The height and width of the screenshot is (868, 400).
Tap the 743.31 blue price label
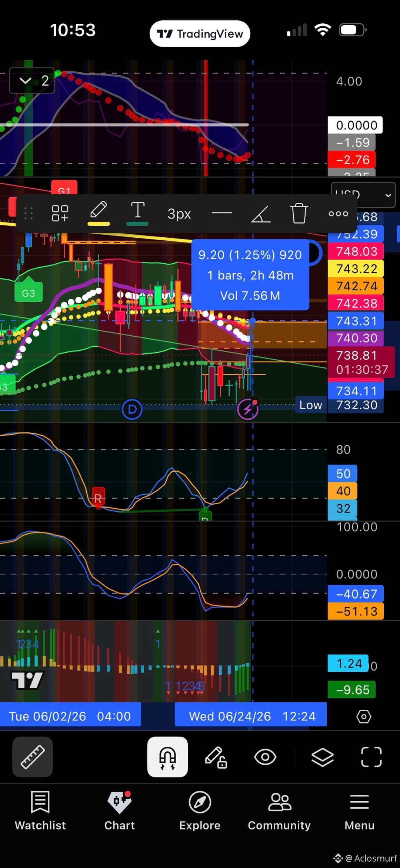coord(356,321)
